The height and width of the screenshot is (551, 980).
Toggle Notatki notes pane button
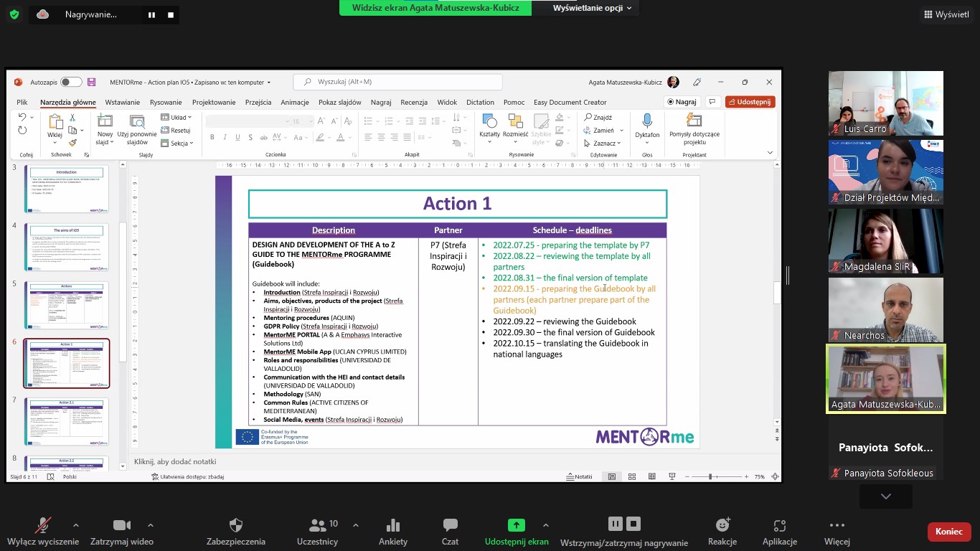pyautogui.click(x=579, y=476)
